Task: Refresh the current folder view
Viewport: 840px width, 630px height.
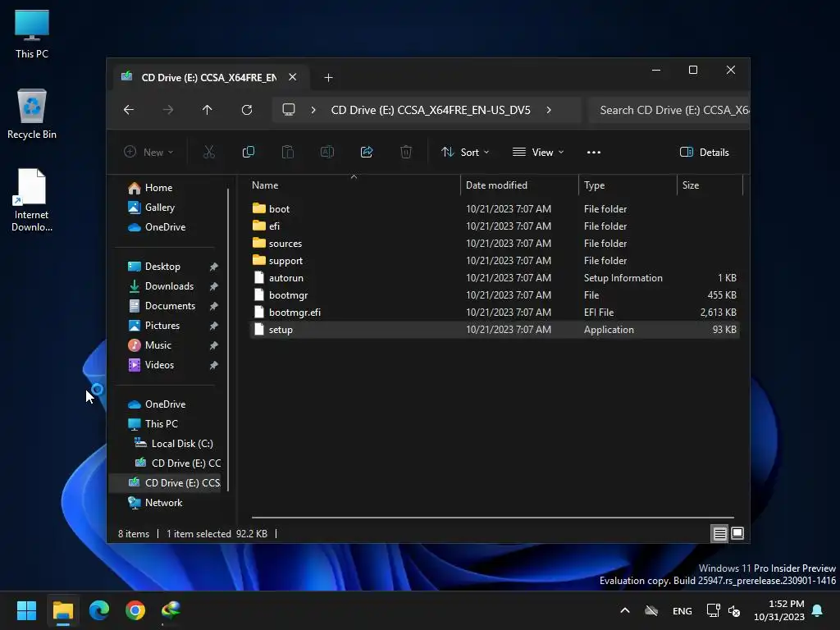Action: [x=247, y=110]
